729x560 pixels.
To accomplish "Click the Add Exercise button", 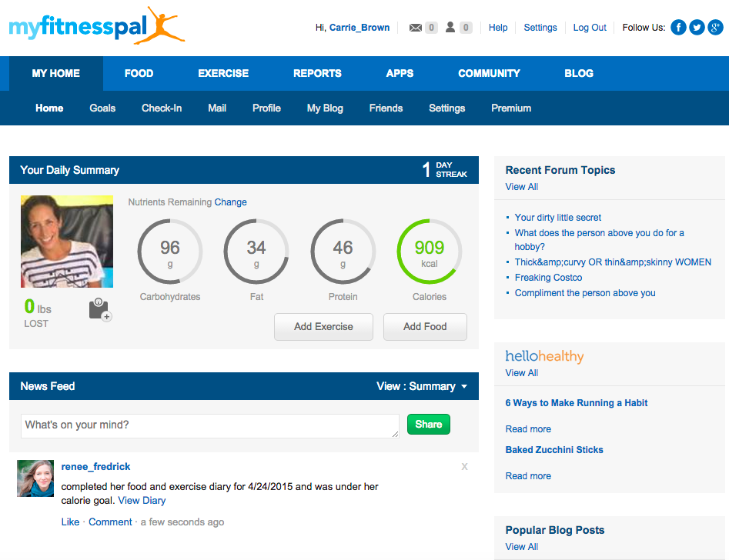I will [x=323, y=327].
